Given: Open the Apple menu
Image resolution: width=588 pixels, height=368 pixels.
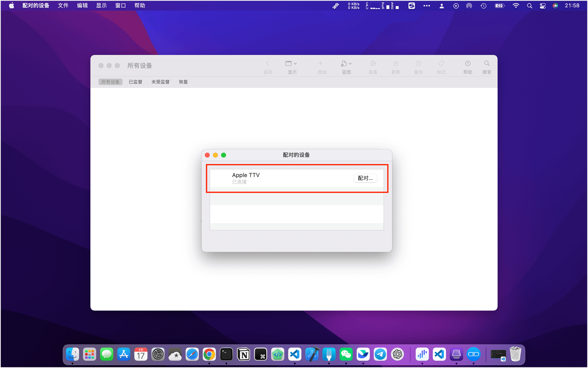Looking at the screenshot, I should coord(11,6).
